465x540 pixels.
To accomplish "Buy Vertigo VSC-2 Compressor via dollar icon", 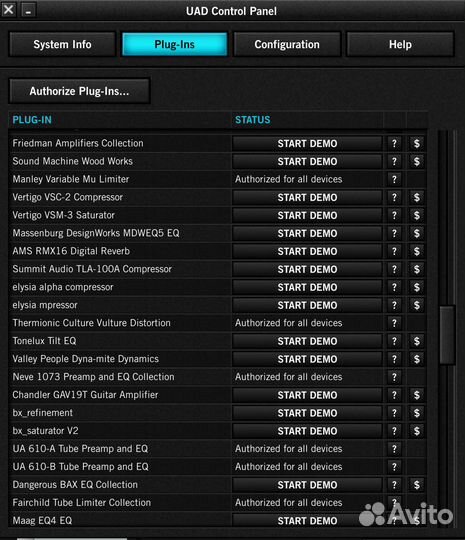I will click(417, 197).
